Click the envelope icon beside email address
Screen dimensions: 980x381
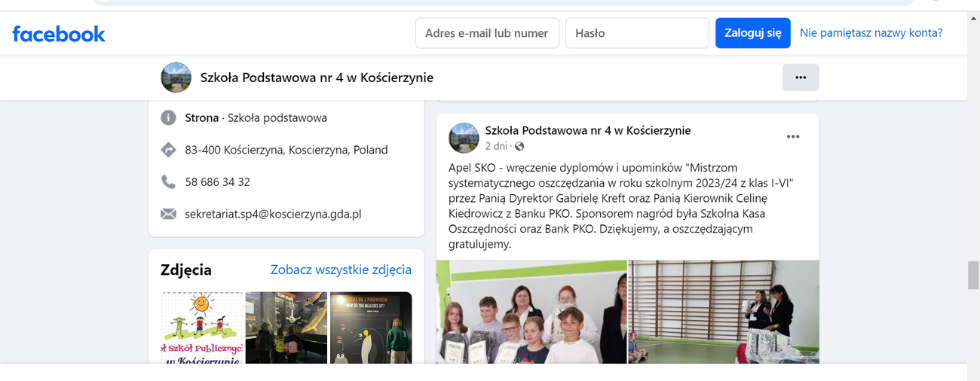tap(168, 214)
